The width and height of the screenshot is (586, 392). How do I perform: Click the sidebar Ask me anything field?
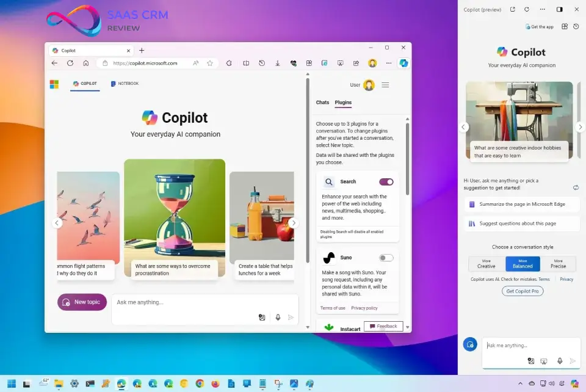pos(525,346)
